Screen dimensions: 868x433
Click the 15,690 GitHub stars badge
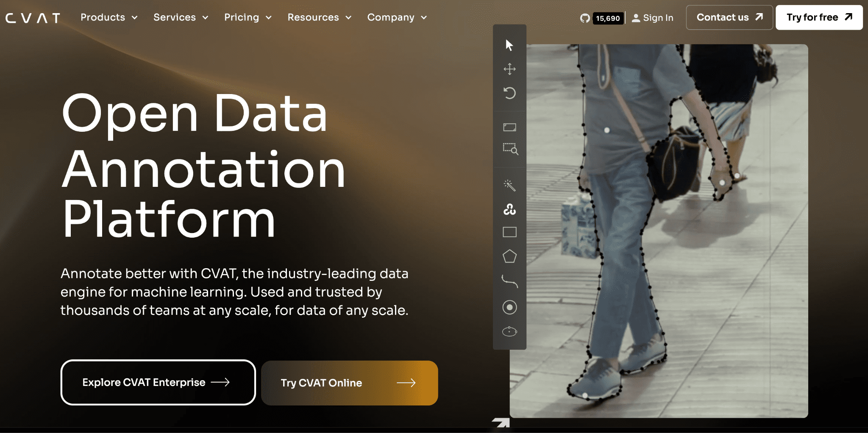tap(608, 18)
